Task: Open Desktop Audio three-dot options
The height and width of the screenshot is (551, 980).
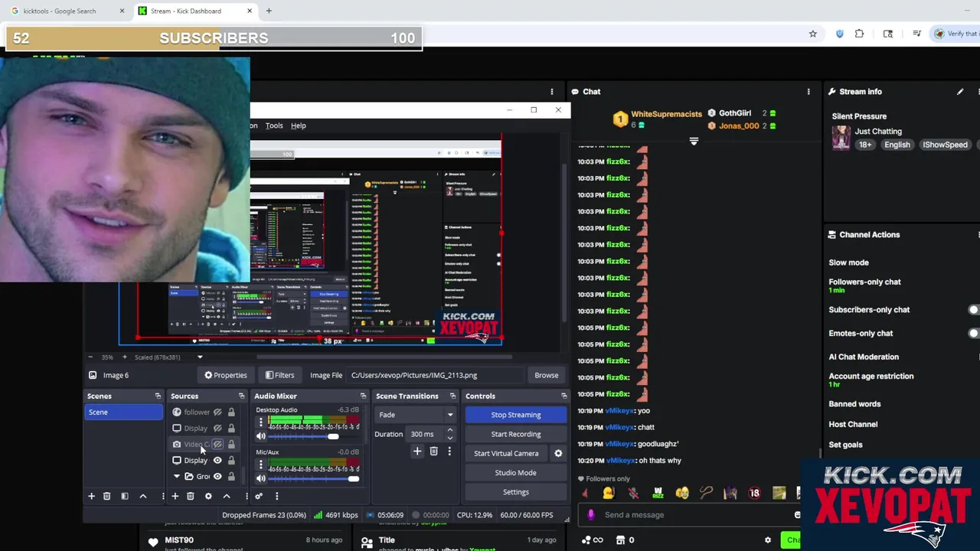Action: (x=261, y=422)
